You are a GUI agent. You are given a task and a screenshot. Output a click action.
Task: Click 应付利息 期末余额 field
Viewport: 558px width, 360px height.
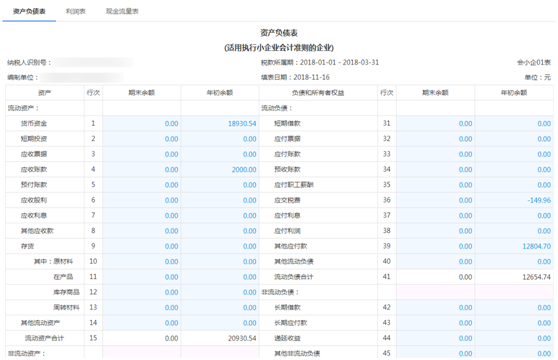click(436, 215)
